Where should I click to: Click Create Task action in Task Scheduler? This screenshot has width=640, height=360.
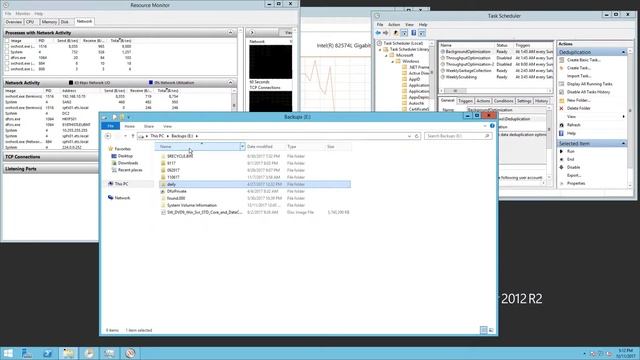(579, 68)
